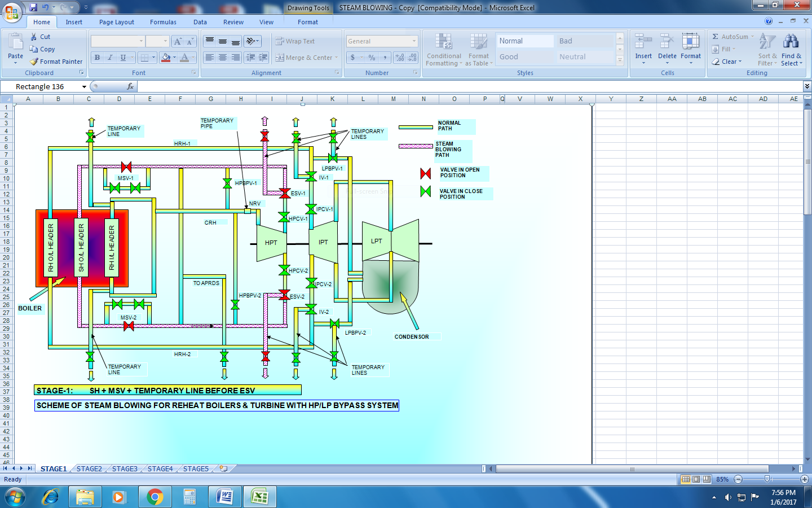Click the Insert Worksheet tab icon

coord(224,468)
